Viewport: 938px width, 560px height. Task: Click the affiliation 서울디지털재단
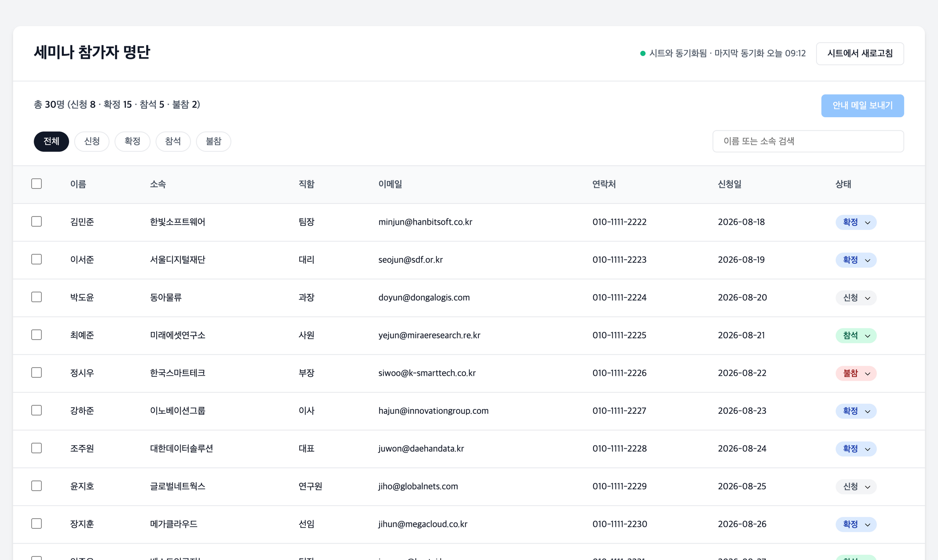click(x=177, y=260)
